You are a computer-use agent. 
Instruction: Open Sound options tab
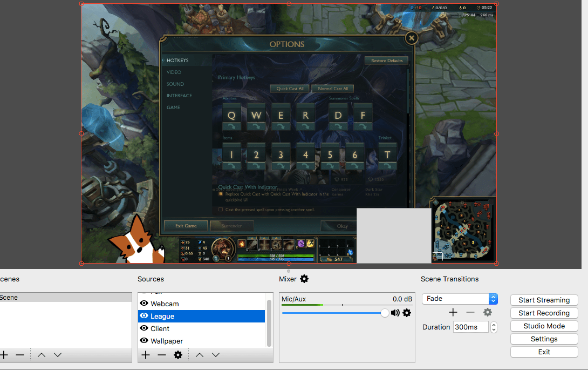[x=175, y=84]
